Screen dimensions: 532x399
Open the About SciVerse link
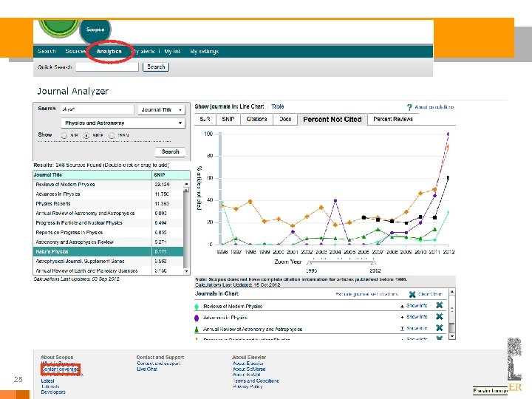click(x=250, y=369)
